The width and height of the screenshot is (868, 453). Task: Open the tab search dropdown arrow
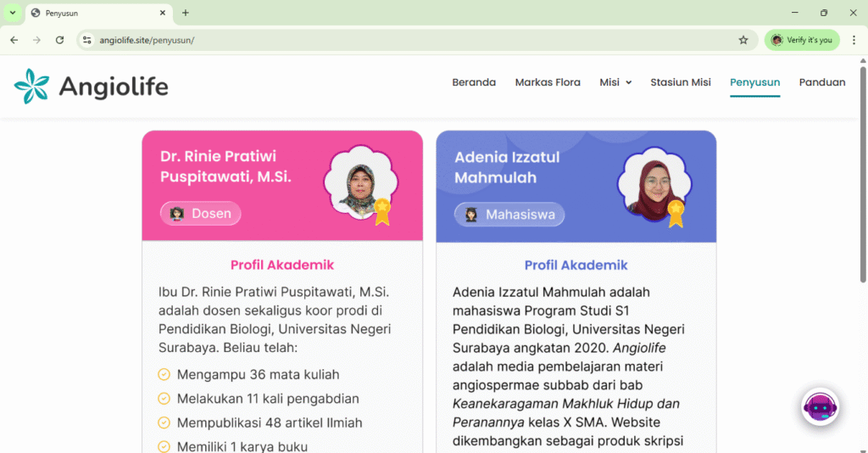pos(13,13)
